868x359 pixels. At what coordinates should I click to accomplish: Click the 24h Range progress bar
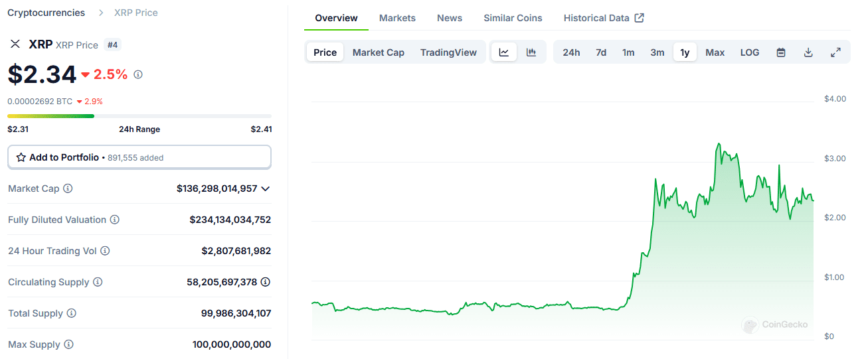pyautogui.click(x=139, y=116)
